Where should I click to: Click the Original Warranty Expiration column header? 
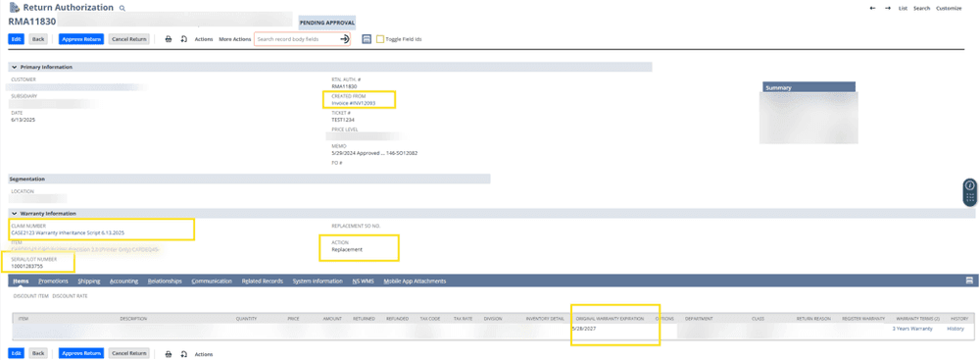click(610, 319)
